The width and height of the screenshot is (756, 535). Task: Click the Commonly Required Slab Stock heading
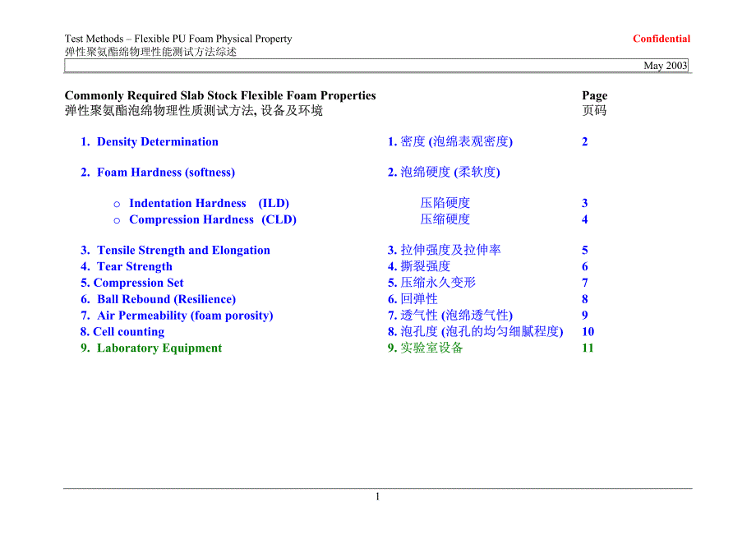click(220, 96)
